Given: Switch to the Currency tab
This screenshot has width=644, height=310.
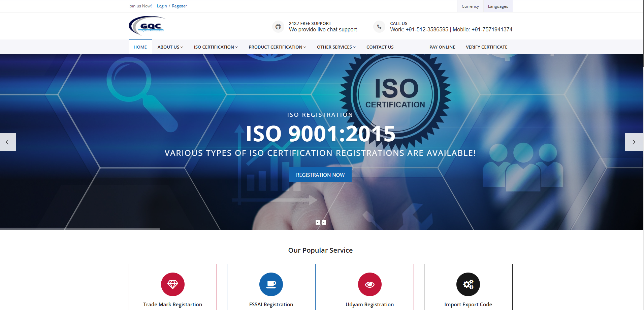Looking at the screenshot, I should click(x=470, y=6).
